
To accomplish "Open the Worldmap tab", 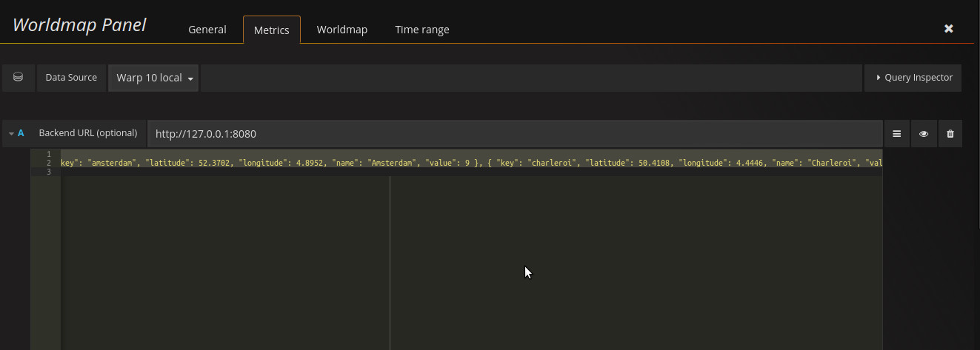I will click(341, 30).
